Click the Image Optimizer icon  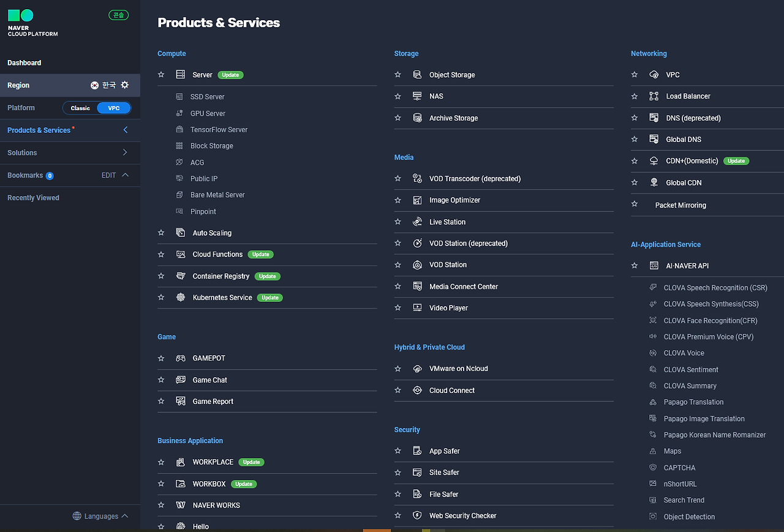click(x=417, y=200)
